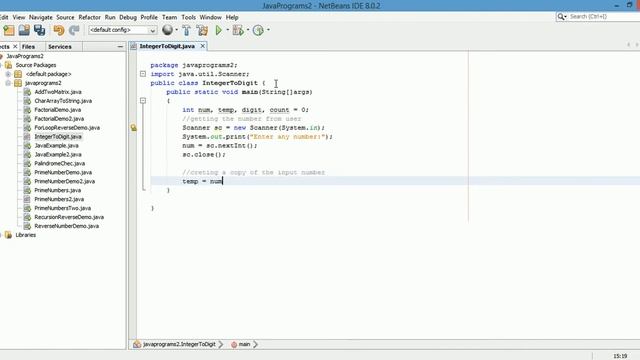The width and height of the screenshot is (640, 360).
Task: Click in the Search (Ctrl+I) field
Action: [x=603, y=16]
